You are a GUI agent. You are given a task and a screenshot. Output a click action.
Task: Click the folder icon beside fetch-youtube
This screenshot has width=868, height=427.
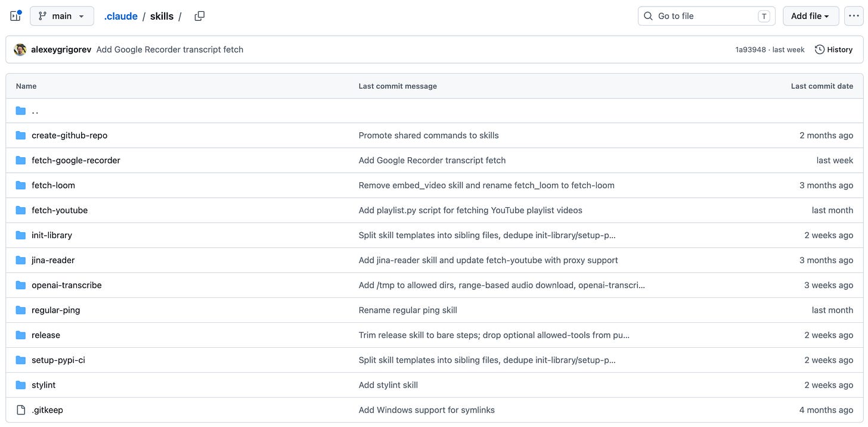(x=21, y=210)
